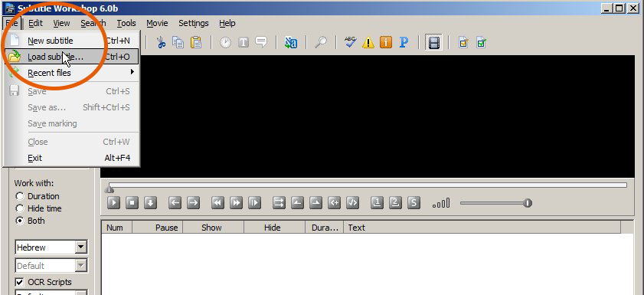
Task: Click the Dura... column header
Action: click(x=325, y=228)
